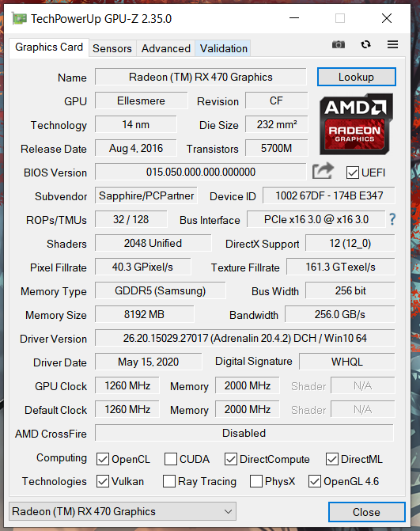Image resolution: width=420 pixels, height=531 pixels.
Task: Toggle the CUDA checkbox
Action: (x=170, y=459)
